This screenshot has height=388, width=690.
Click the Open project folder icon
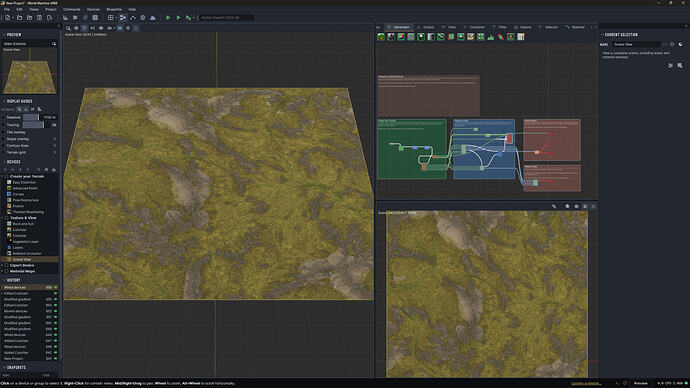(x=19, y=18)
